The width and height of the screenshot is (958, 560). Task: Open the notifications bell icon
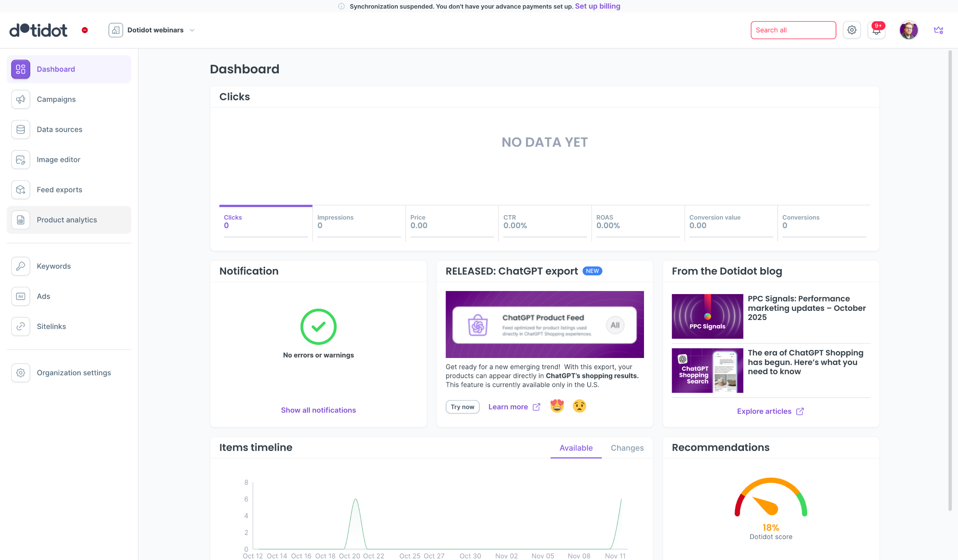(876, 30)
